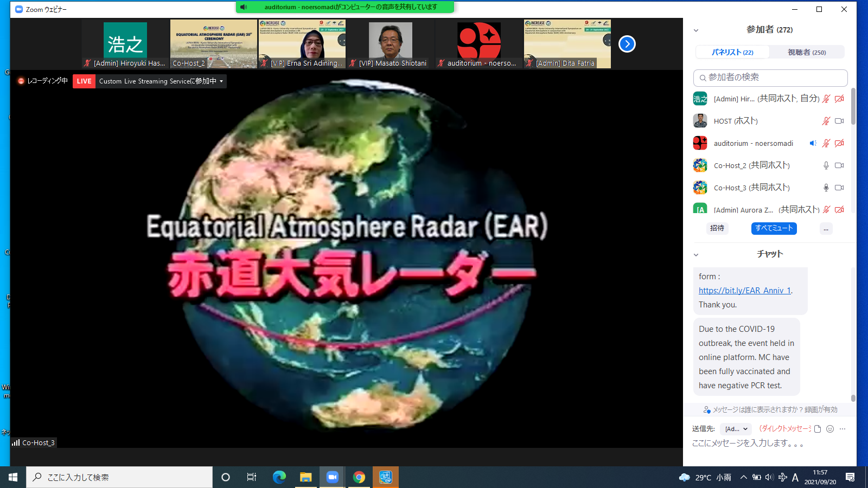Switch to the 視聴者 (250) tab

807,52
